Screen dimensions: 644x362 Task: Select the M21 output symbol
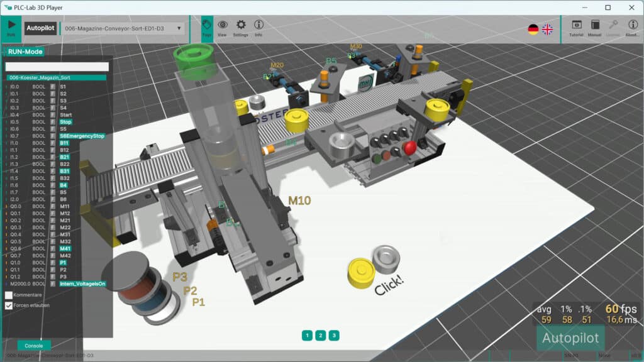(x=65, y=221)
